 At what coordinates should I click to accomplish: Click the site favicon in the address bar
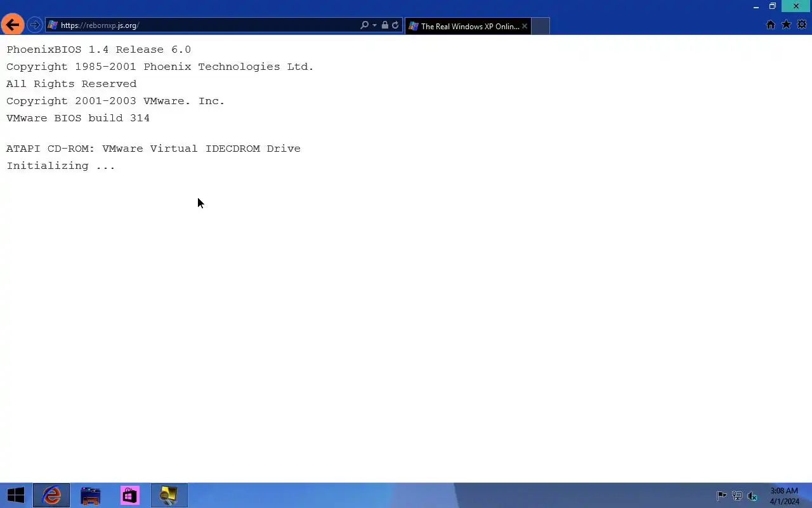pos(53,25)
